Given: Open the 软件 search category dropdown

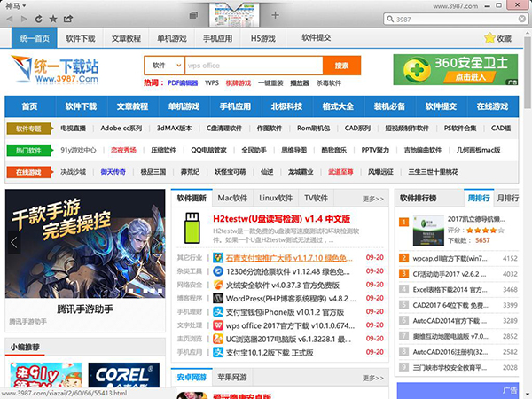Looking at the screenshot, I should (162, 66).
